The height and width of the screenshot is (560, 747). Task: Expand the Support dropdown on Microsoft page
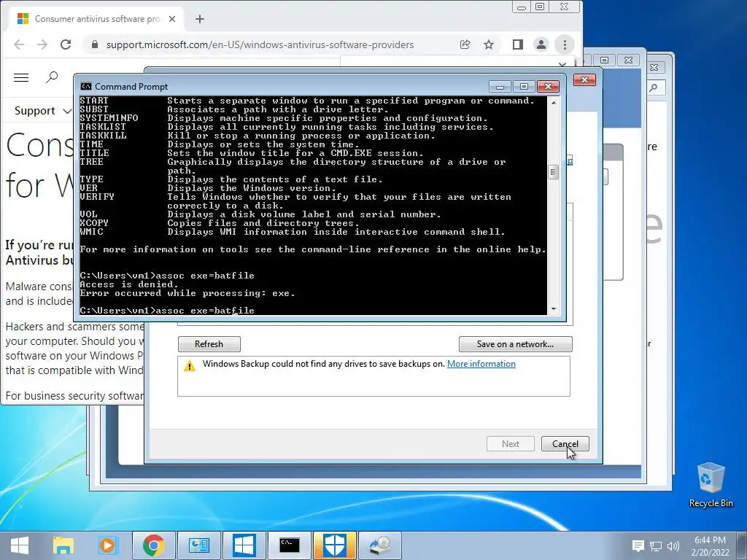43,111
